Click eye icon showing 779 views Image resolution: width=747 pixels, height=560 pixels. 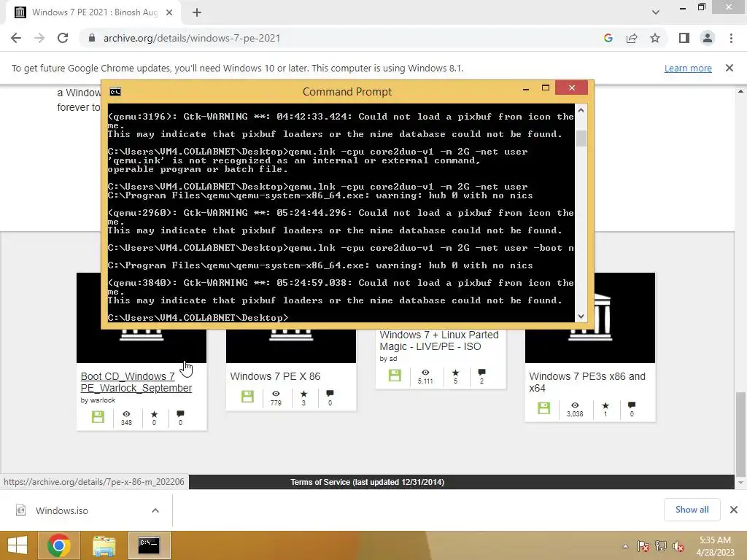[x=276, y=394]
